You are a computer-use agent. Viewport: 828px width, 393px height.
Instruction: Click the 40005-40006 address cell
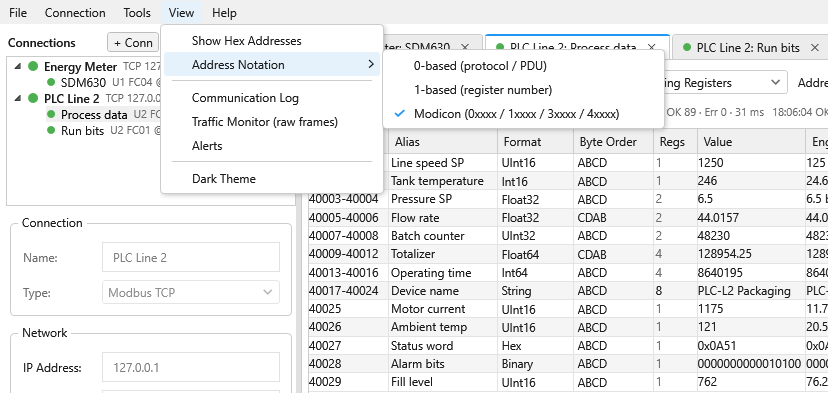click(348, 218)
